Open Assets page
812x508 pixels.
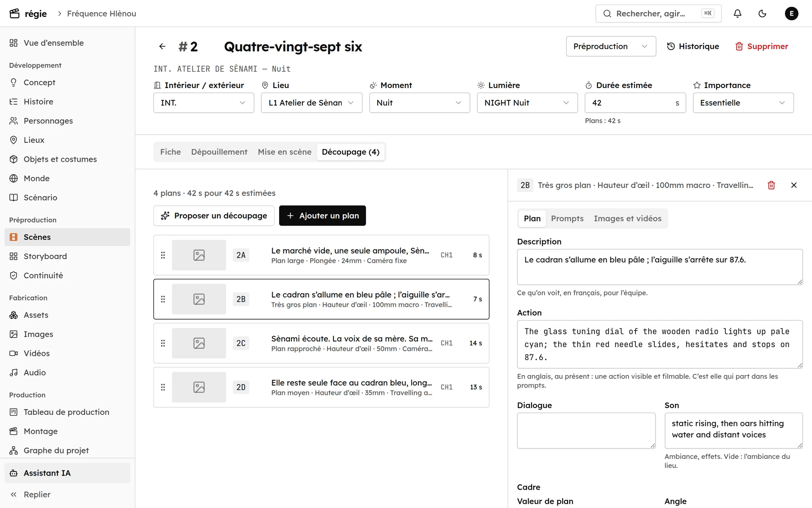pos(67,315)
